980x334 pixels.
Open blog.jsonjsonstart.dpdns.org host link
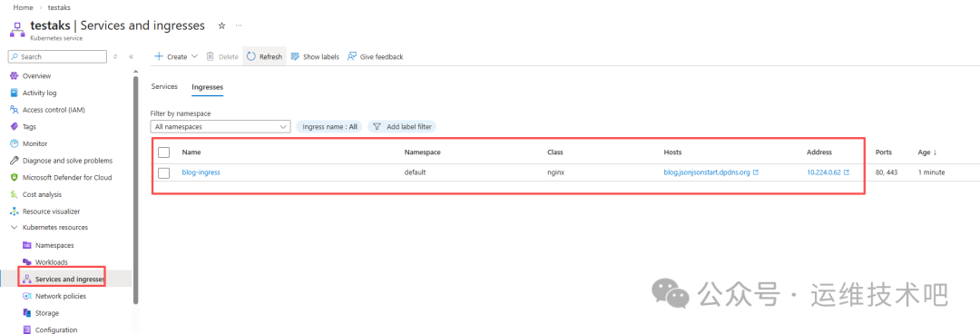[706, 172]
